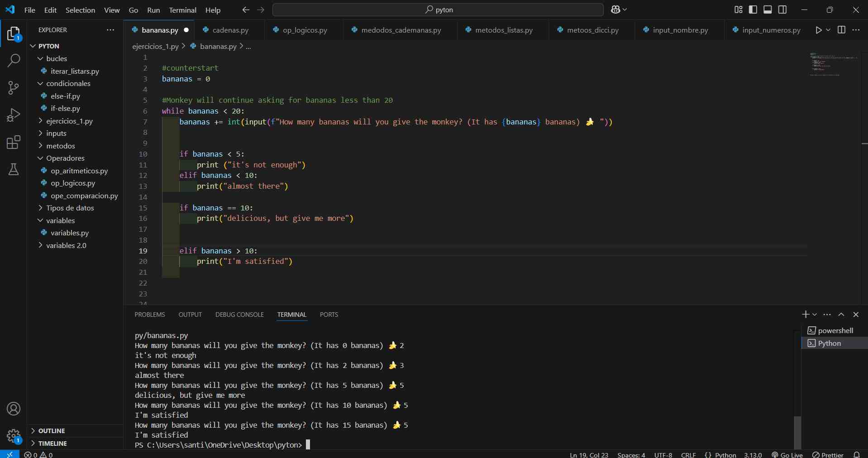Click Prettier status bar item
This screenshot has height=458, width=868.
(x=828, y=455)
